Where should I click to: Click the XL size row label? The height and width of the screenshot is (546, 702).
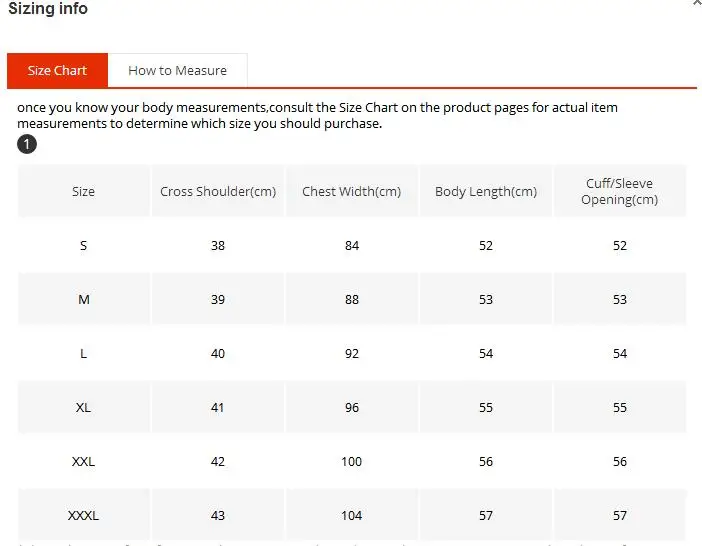(x=84, y=407)
